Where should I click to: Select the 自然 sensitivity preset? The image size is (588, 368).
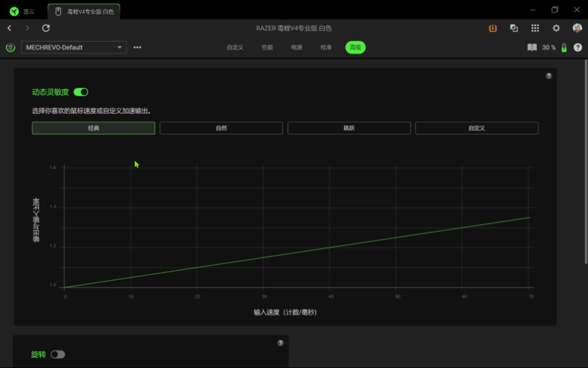[221, 128]
